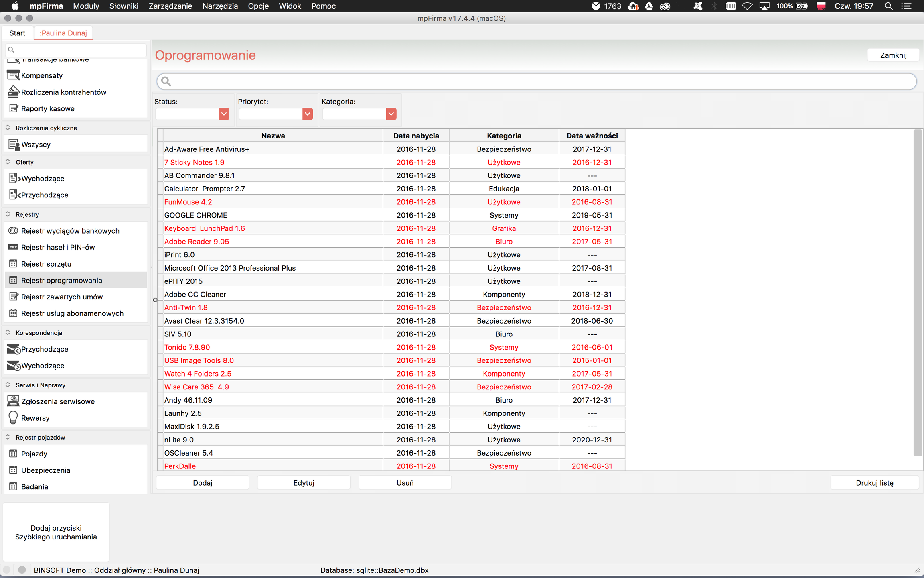Select the nLite 9.0 entry
This screenshot has width=924, height=578.
pos(391,440)
